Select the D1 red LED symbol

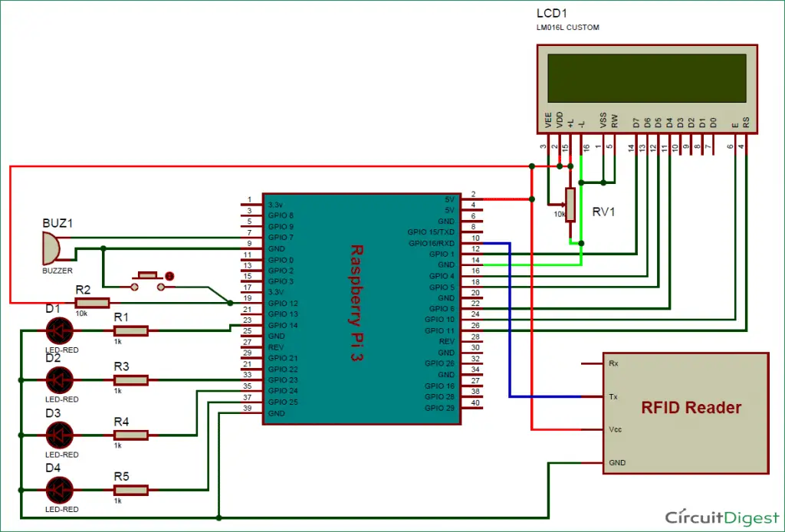pos(59,331)
